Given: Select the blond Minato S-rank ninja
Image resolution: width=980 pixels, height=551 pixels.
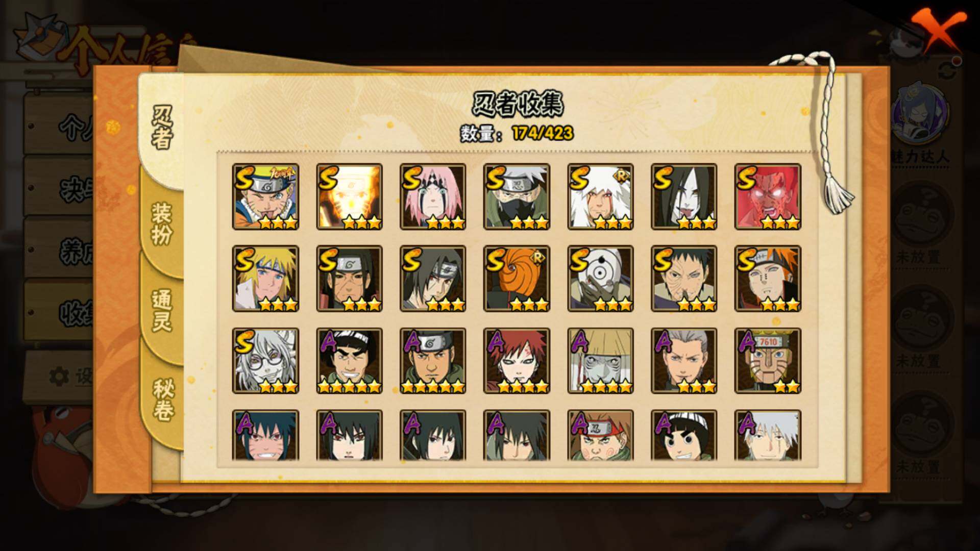Looking at the screenshot, I should (265, 279).
